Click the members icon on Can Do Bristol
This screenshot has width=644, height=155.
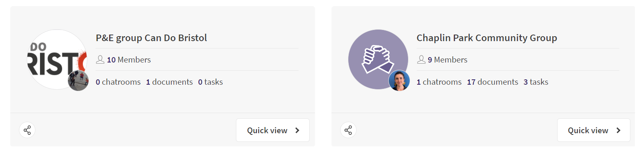coord(100,60)
